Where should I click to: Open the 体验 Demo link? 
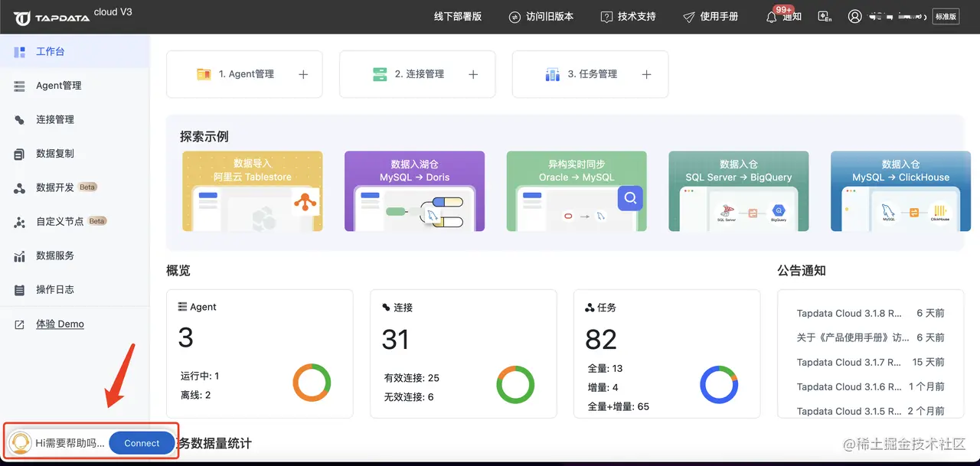[x=60, y=324]
